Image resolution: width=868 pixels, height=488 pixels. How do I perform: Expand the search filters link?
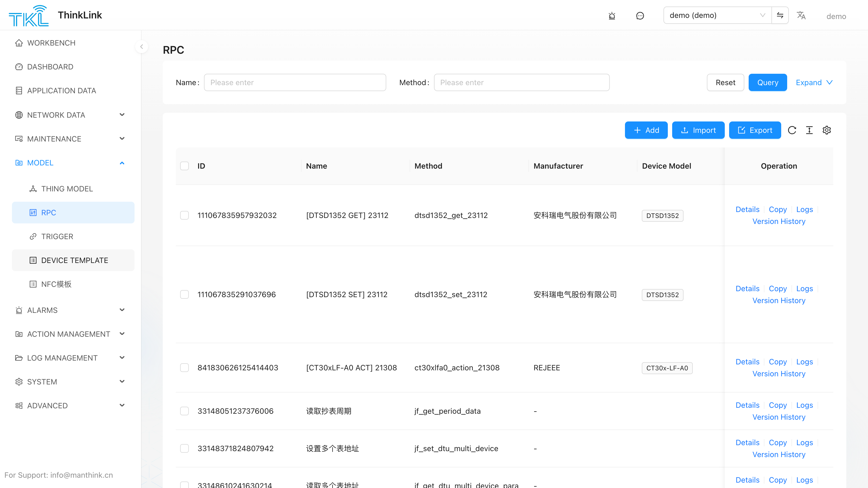click(x=814, y=82)
